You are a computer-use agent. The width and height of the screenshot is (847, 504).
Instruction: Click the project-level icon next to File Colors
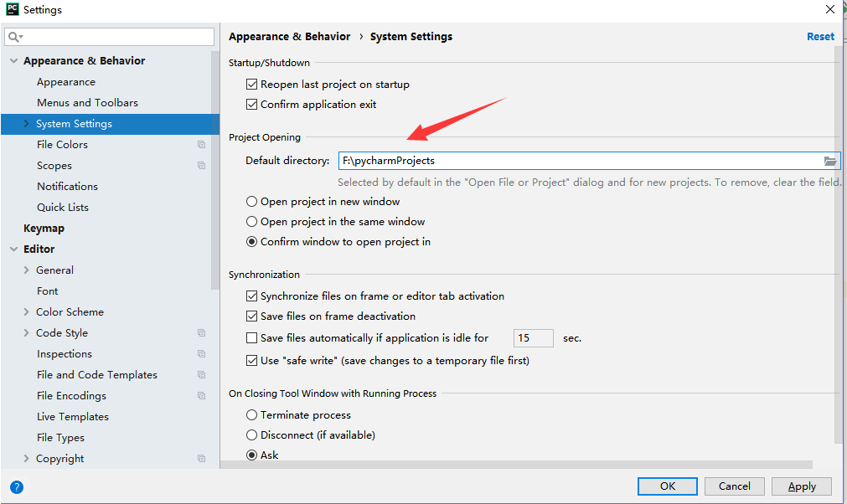coord(201,145)
